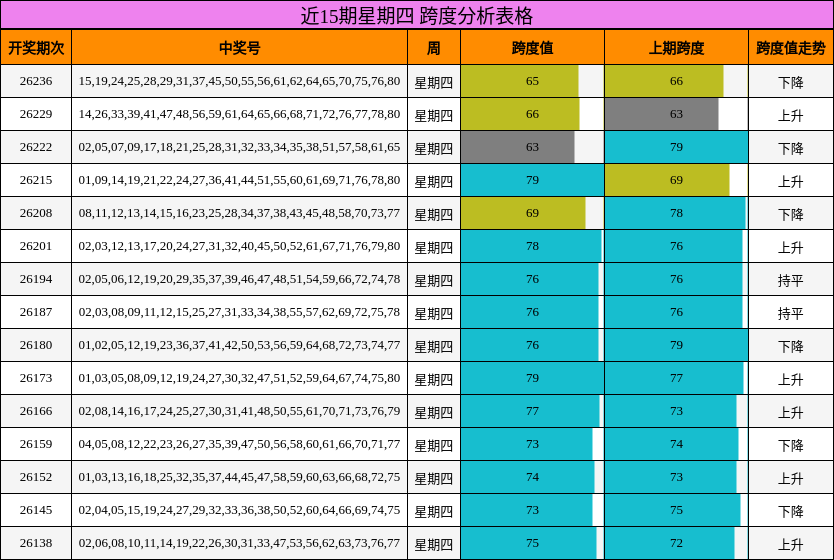Click span value 75 bar in row 26138

[x=529, y=542]
